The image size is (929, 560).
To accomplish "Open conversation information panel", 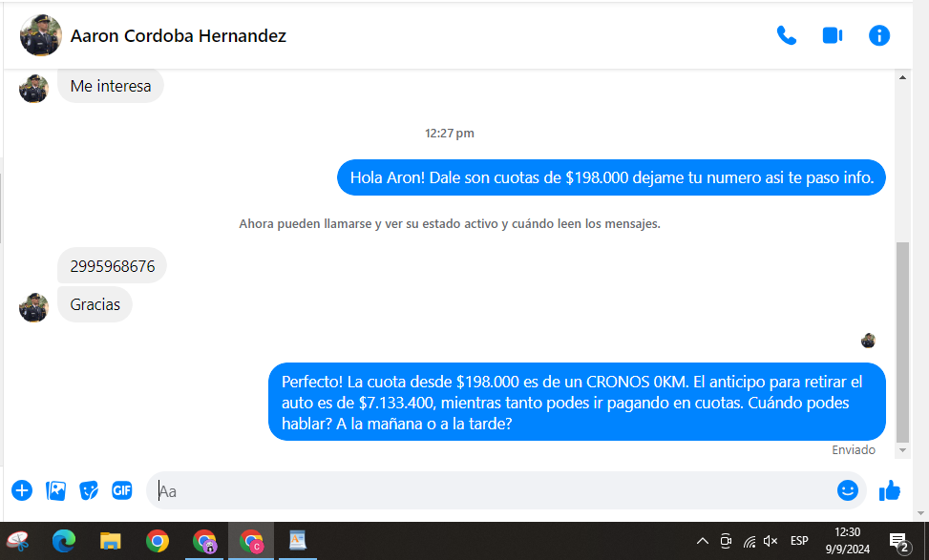I will pyautogui.click(x=878, y=36).
